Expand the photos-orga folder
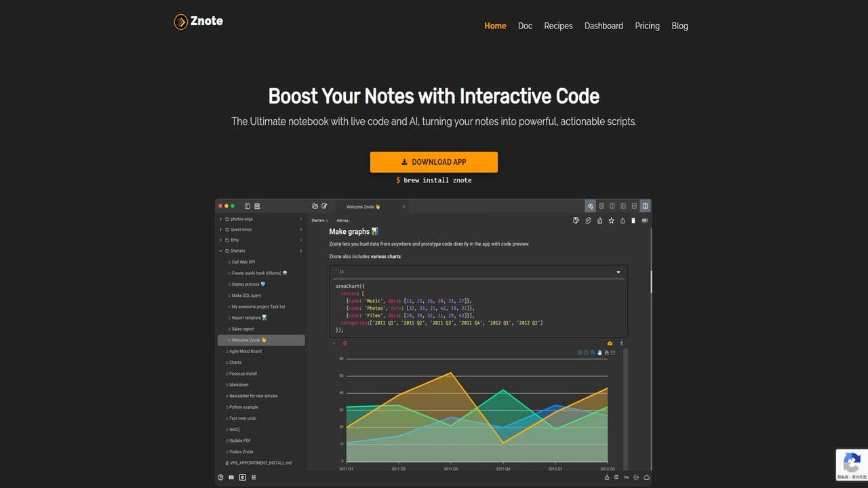The width and height of the screenshot is (868, 488). coord(221,219)
